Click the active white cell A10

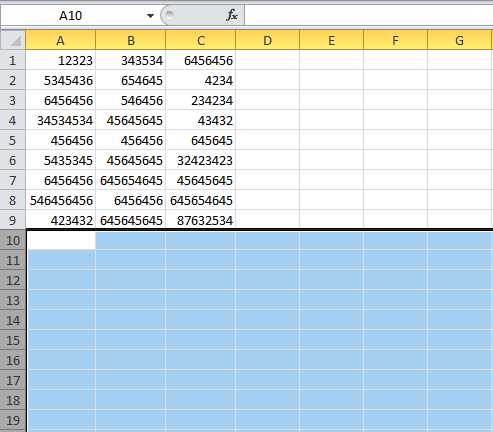[x=61, y=240]
